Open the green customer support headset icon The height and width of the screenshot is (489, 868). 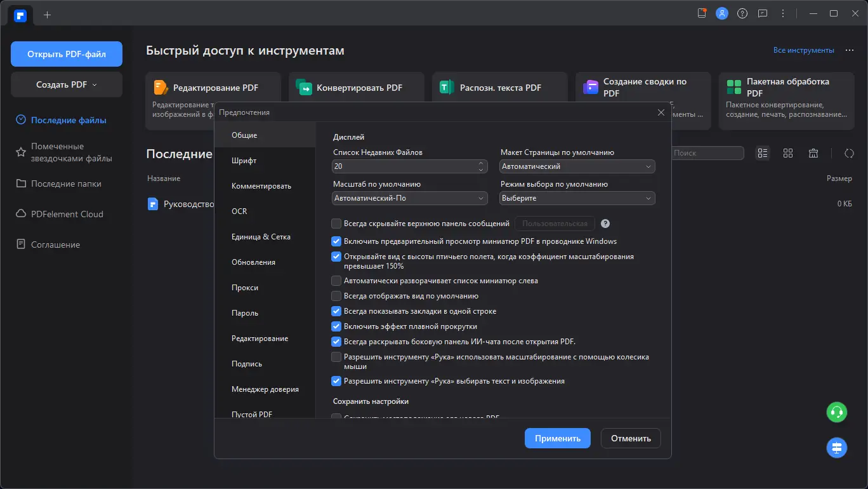[x=837, y=412]
